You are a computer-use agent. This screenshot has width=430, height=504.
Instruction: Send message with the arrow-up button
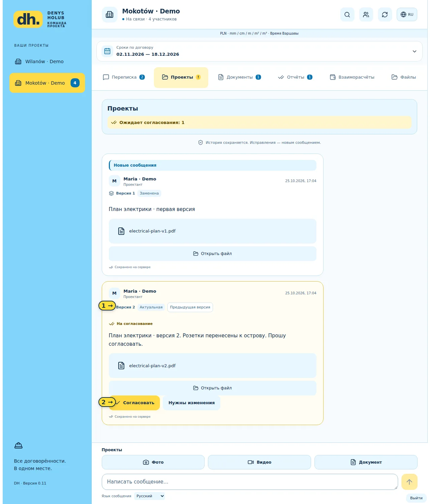point(409,482)
